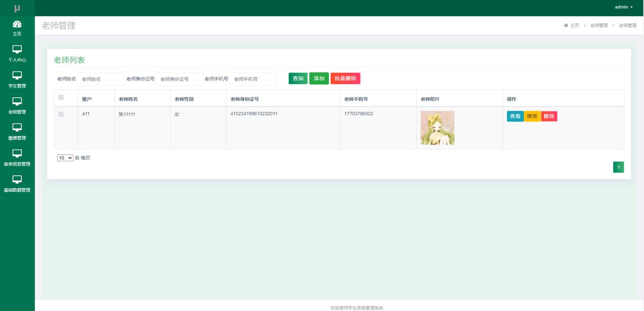Open 学生管理 monitor icon in sidebar

17,75
